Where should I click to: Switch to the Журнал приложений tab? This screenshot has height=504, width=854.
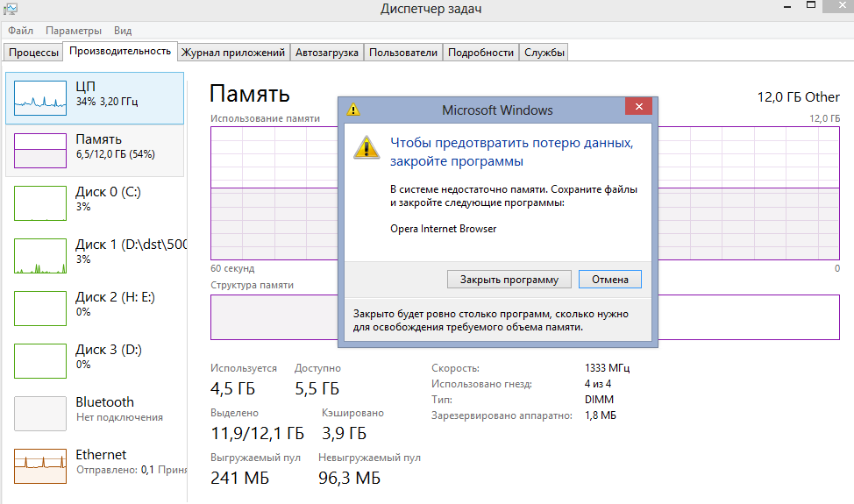[x=233, y=53]
